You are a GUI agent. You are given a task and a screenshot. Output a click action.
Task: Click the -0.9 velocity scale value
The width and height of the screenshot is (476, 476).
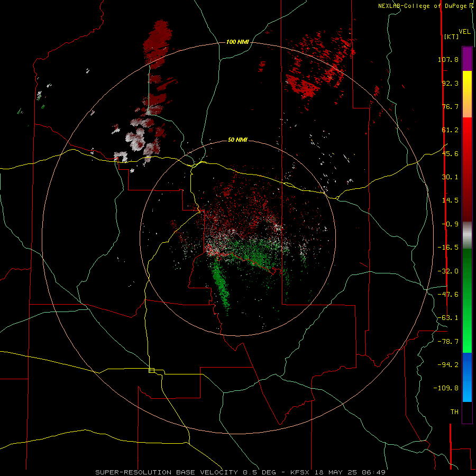click(x=450, y=224)
